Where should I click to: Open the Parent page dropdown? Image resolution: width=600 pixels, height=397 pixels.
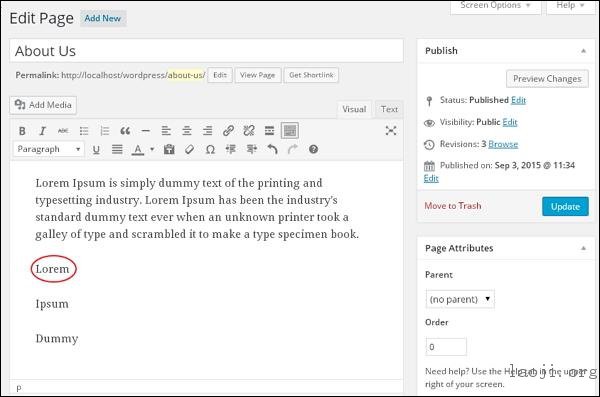click(460, 299)
